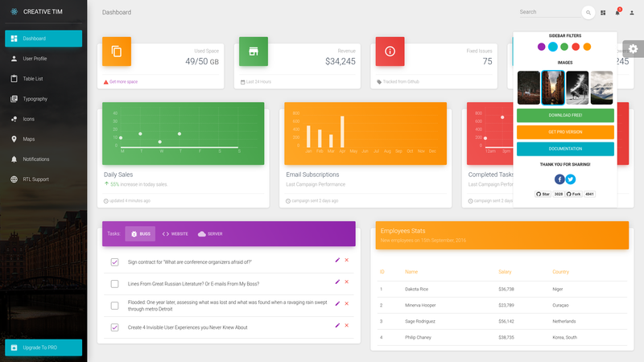644x362 pixels.
Task: Click the search magnifier icon button
Action: 588,12
